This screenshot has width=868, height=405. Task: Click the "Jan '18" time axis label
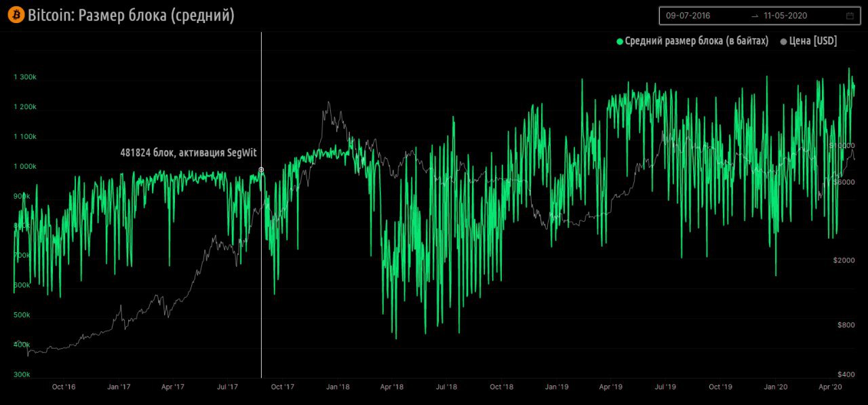pos(338,387)
